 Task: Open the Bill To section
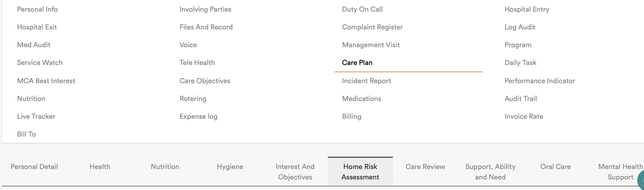[26, 134]
